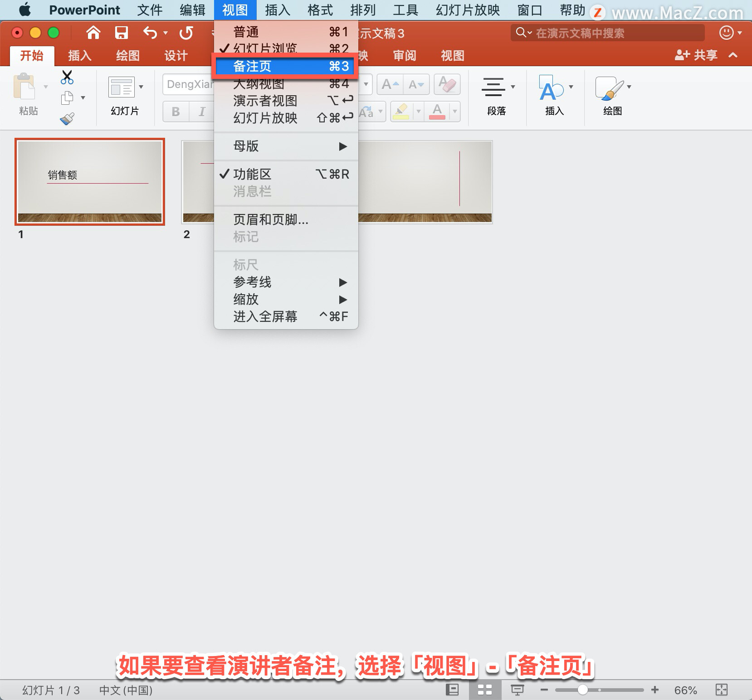This screenshot has height=700, width=752.
Task: Click the zoom in plus icon
Action: pos(655,690)
